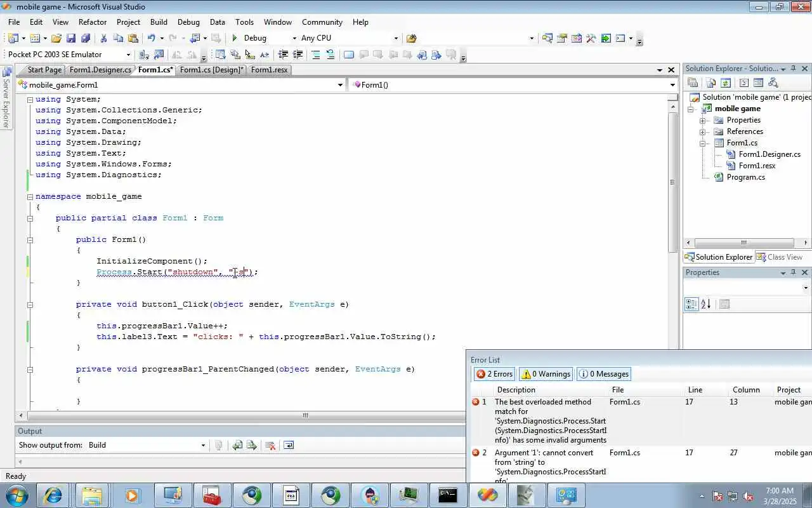Viewport: 812px width, 508px height.
Task: Click the Windows Start orb
Action: pyautogui.click(x=16, y=495)
